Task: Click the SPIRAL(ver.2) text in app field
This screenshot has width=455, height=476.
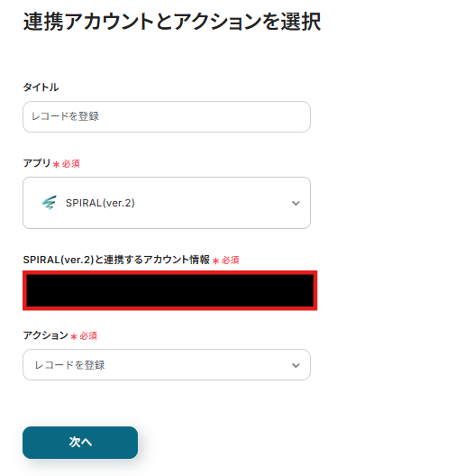Action: pos(100,203)
